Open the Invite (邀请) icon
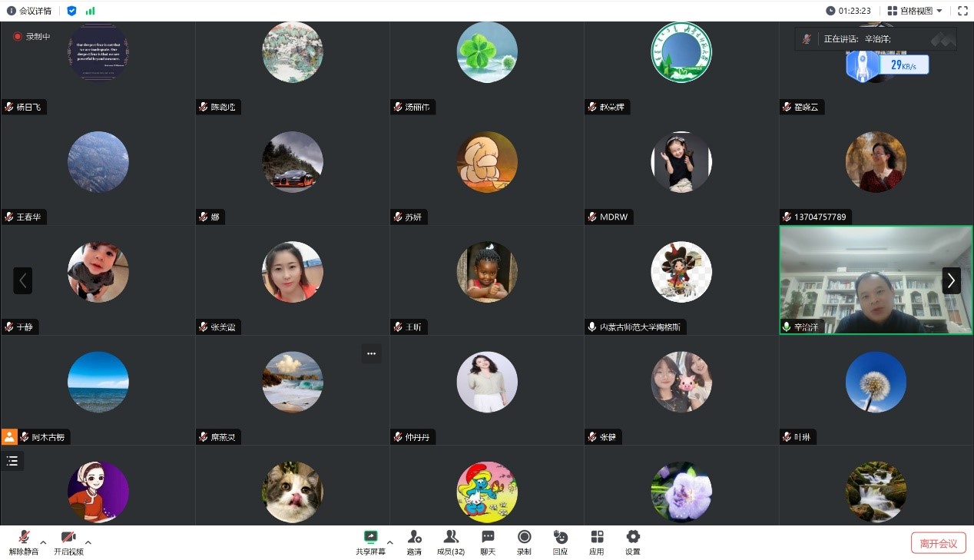Image resolution: width=974 pixels, height=560 pixels. pos(414,537)
